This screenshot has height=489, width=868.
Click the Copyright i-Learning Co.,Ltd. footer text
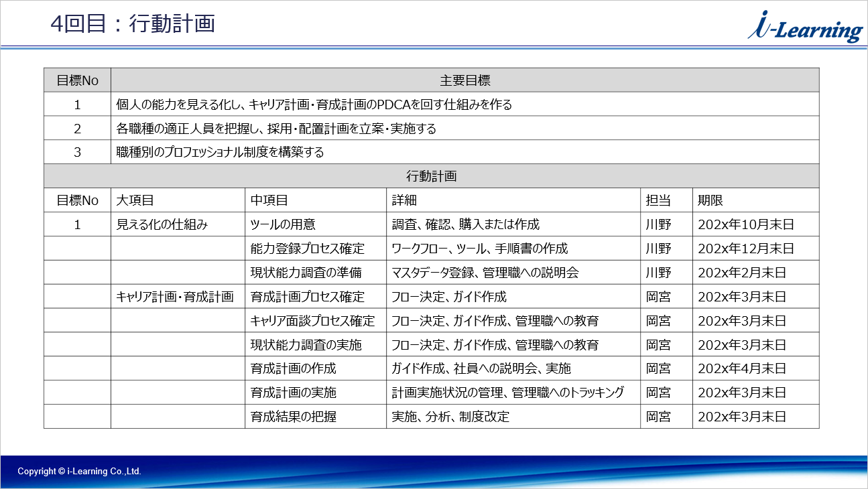coord(79,472)
